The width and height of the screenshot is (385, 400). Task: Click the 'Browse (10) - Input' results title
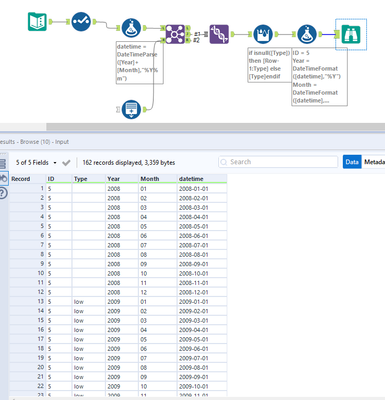[44, 142]
